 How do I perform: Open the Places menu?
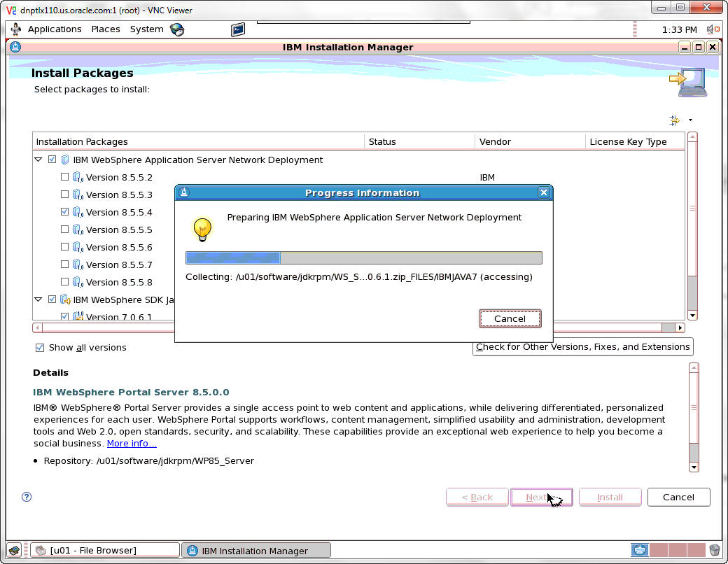(106, 29)
